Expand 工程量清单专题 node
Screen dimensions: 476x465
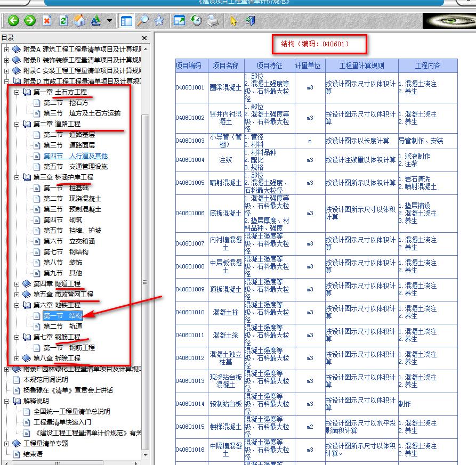[x=7, y=444]
